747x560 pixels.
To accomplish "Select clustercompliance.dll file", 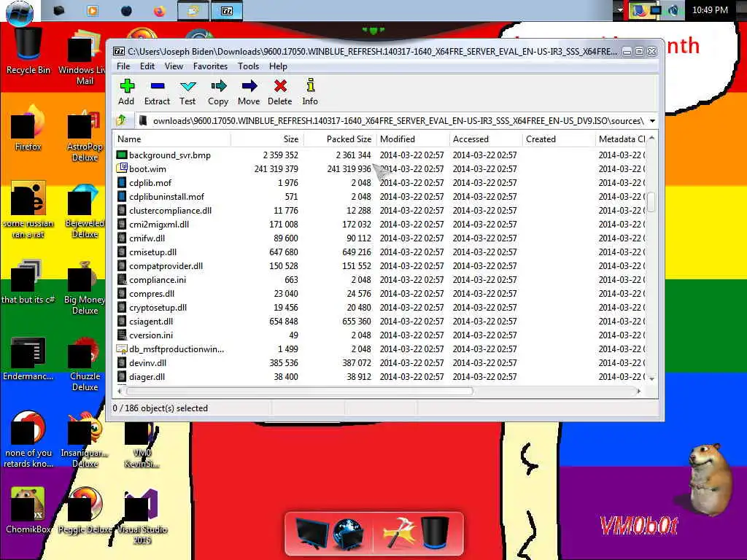I will tap(170, 211).
